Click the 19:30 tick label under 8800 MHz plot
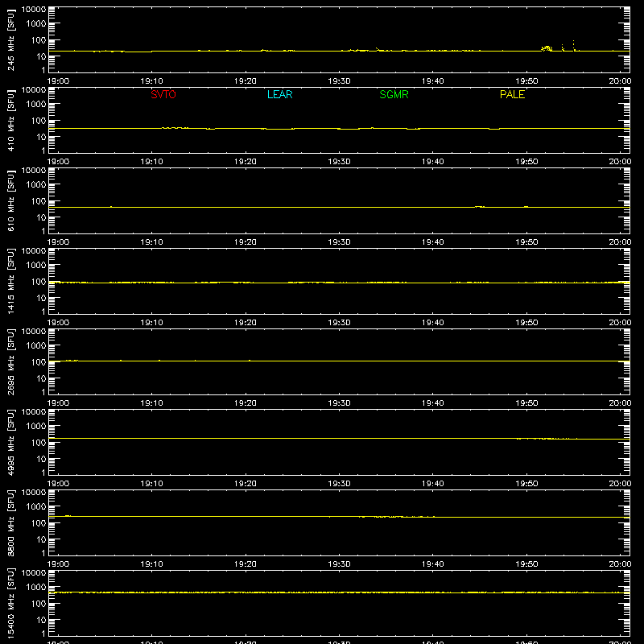 (x=339, y=564)
